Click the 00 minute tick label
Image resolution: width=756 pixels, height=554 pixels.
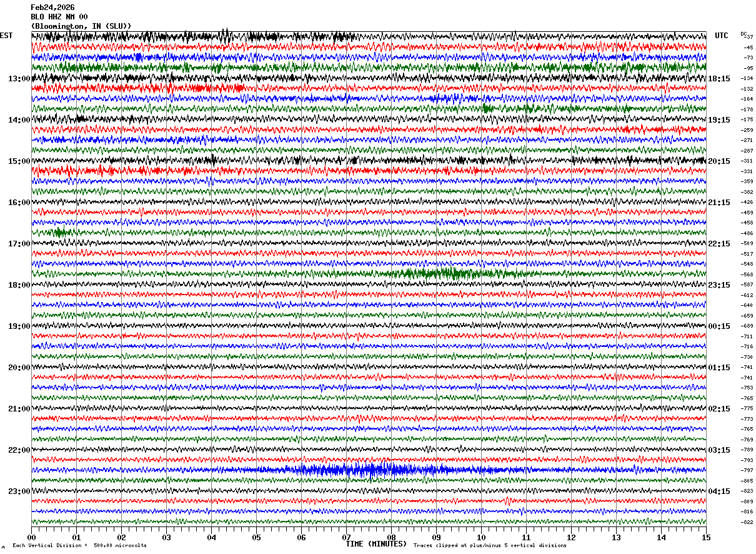31,537
